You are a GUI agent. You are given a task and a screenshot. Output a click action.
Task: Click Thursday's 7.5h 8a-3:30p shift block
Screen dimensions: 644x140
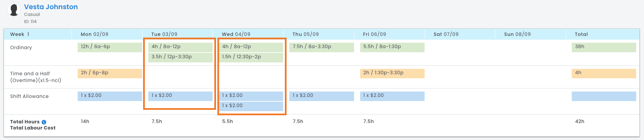321,47
